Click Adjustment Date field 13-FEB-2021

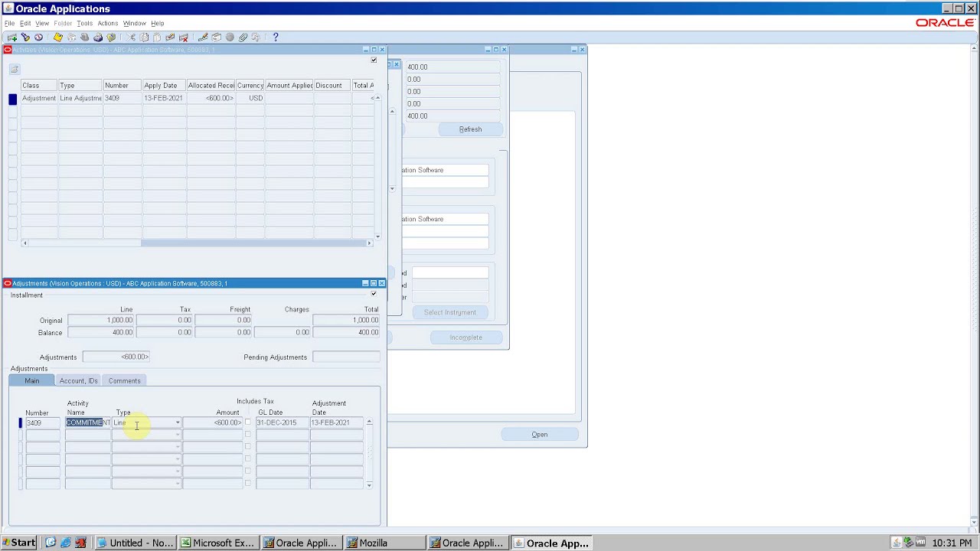point(336,422)
